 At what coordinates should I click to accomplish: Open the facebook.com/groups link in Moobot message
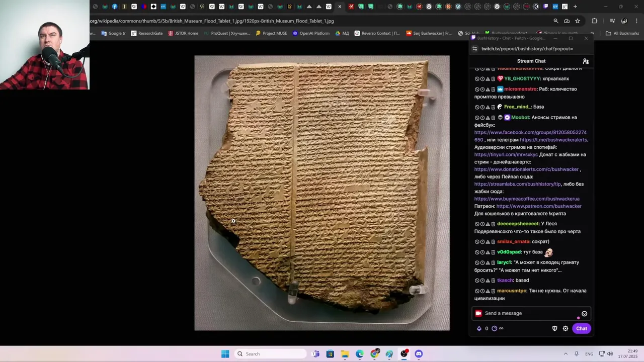[530, 136]
